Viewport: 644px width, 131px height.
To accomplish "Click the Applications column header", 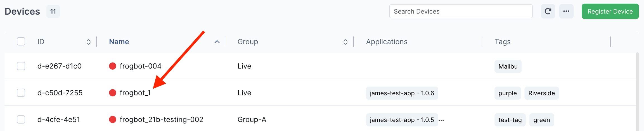I will (387, 42).
